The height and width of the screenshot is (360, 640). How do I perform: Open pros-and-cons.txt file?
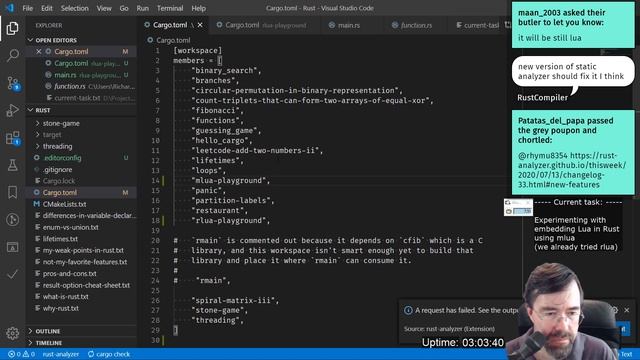[x=70, y=273]
